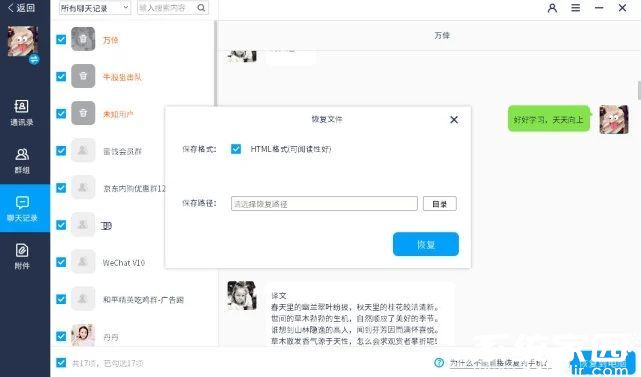This screenshot has height=377, width=641.
Task: Uncheck the 京东内购优惠群 checkbox
Action: (61, 188)
